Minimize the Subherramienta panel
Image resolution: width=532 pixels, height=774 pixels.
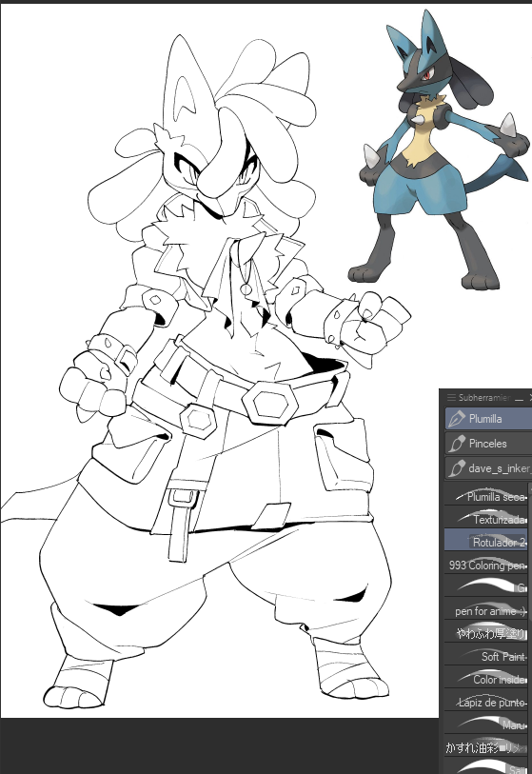518,398
